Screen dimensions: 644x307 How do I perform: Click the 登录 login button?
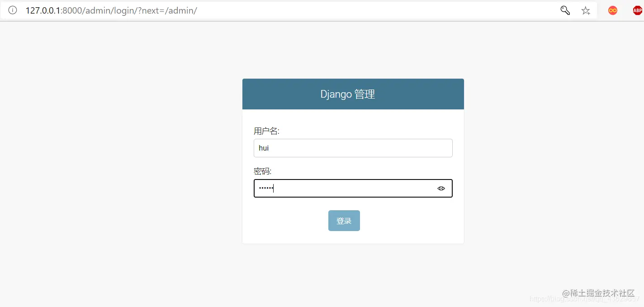coord(344,221)
